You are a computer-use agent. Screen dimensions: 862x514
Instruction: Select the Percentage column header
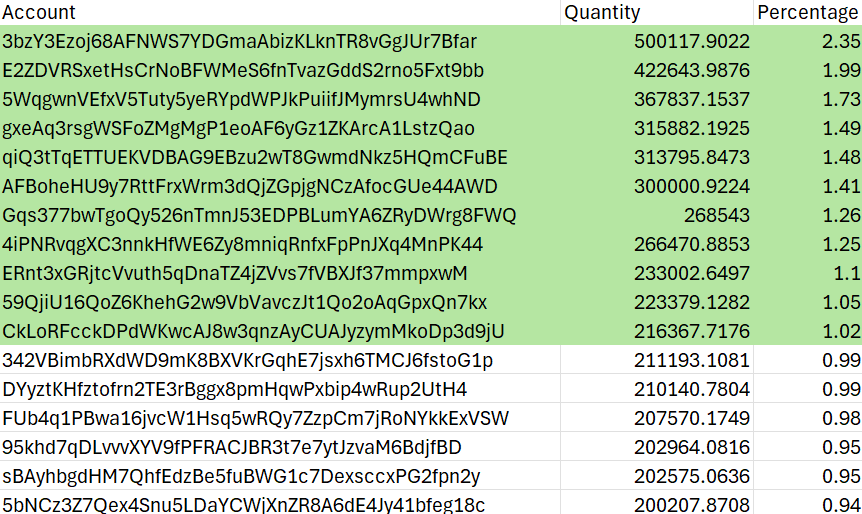pyautogui.click(x=808, y=12)
